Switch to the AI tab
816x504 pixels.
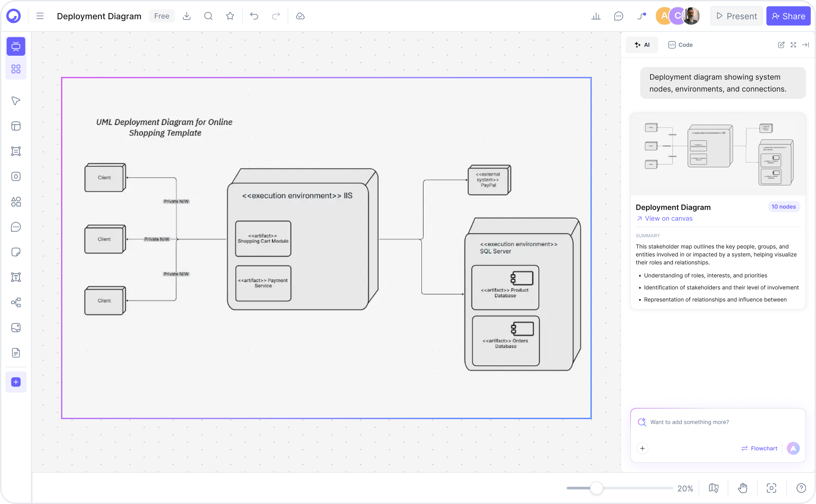[x=642, y=45]
